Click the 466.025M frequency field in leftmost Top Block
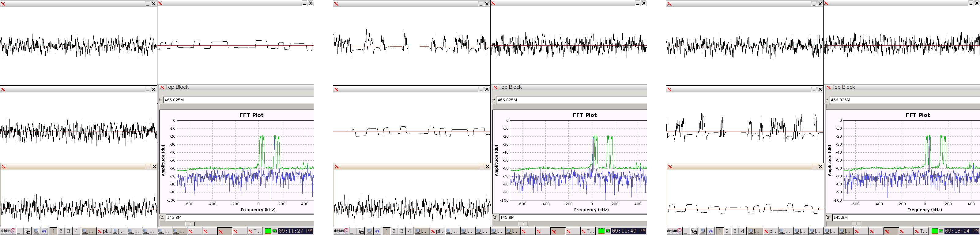Screen dimensions: 980x235 238,100
